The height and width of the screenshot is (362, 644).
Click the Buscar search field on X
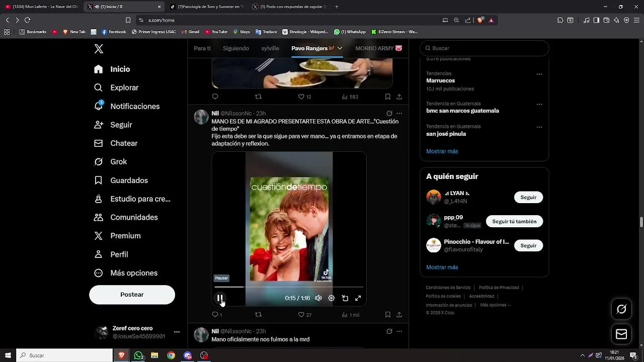coord(484,48)
